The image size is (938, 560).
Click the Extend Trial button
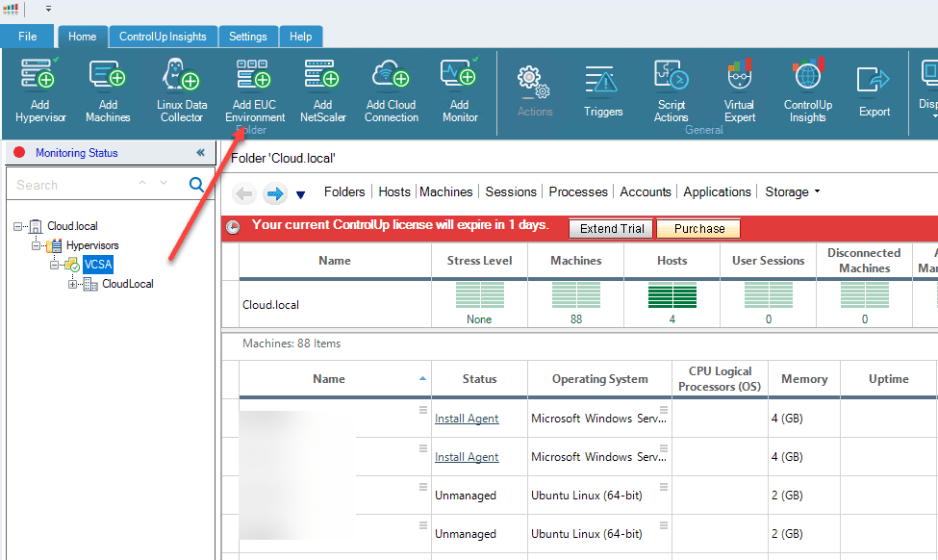[611, 229]
